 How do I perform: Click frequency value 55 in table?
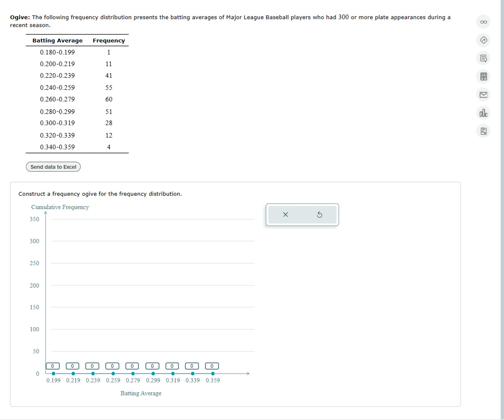(x=109, y=88)
